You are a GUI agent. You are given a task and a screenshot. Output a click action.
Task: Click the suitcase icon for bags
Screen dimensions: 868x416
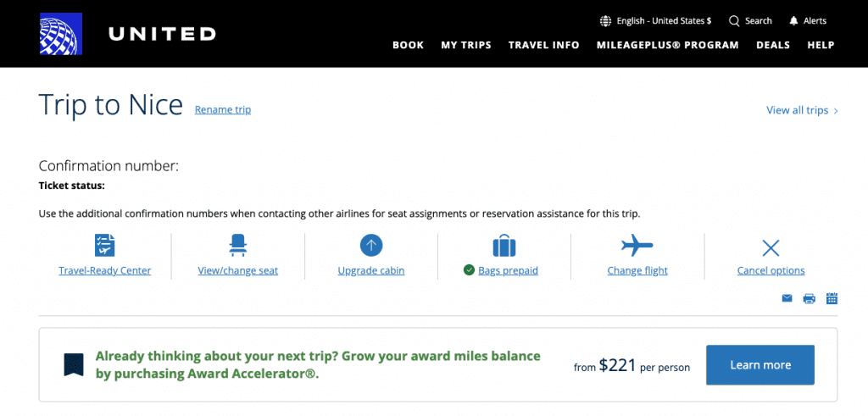point(504,245)
